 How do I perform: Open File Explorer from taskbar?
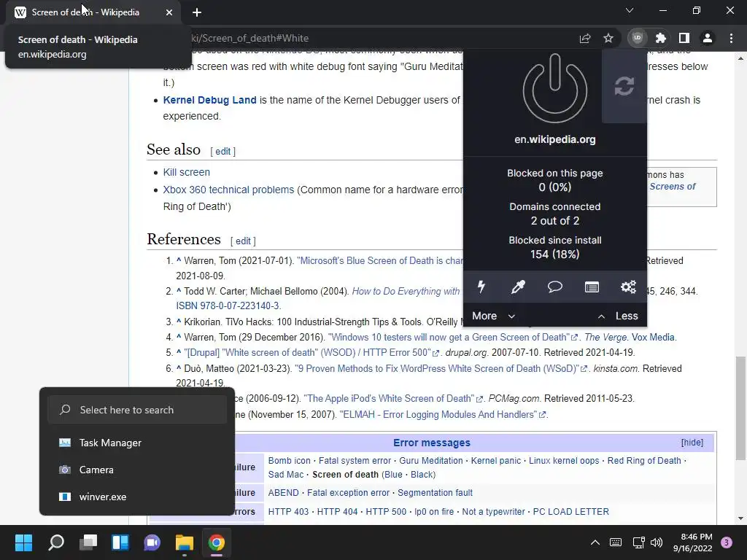coord(185,542)
